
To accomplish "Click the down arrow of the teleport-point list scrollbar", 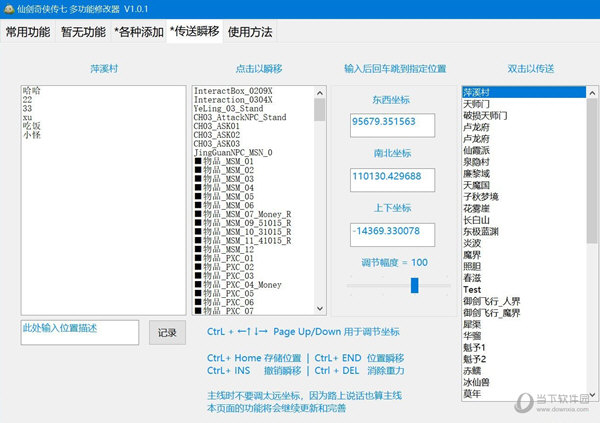I will pyautogui.click(x=320, y=309).
